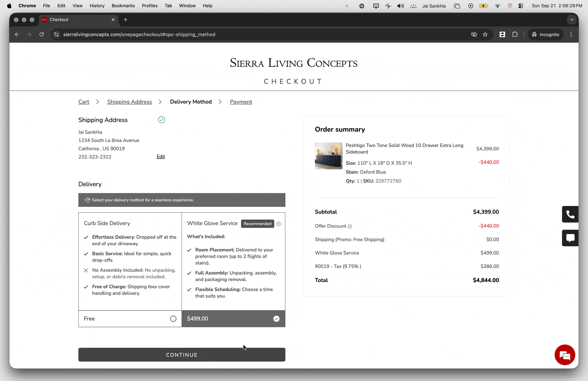
Task: Open the site information icon in address bar
Action: pyautogui.click(x=56, y=34)
